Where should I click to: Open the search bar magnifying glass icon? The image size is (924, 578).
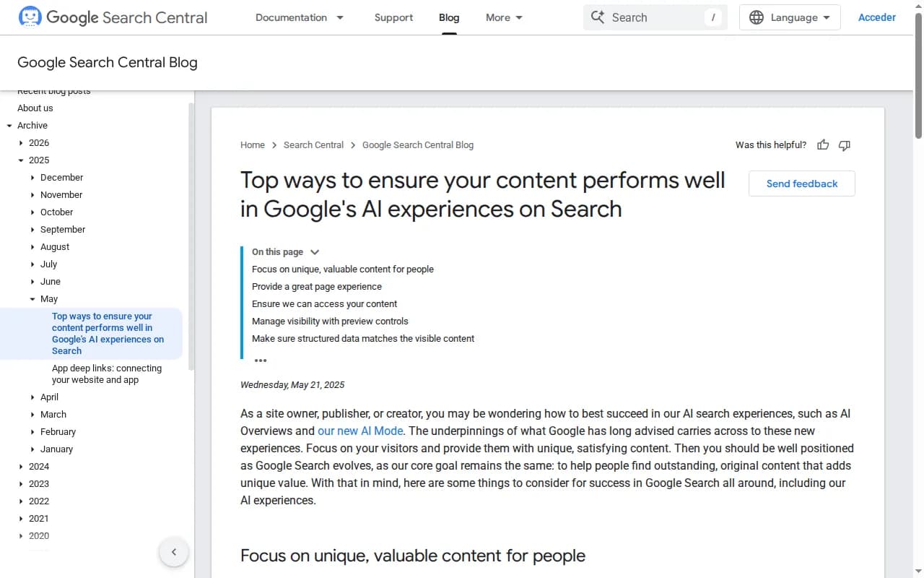click(598, 17)
